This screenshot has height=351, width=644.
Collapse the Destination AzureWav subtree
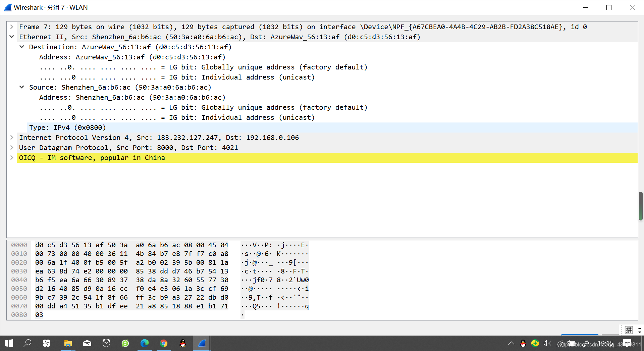click(22, 47)
